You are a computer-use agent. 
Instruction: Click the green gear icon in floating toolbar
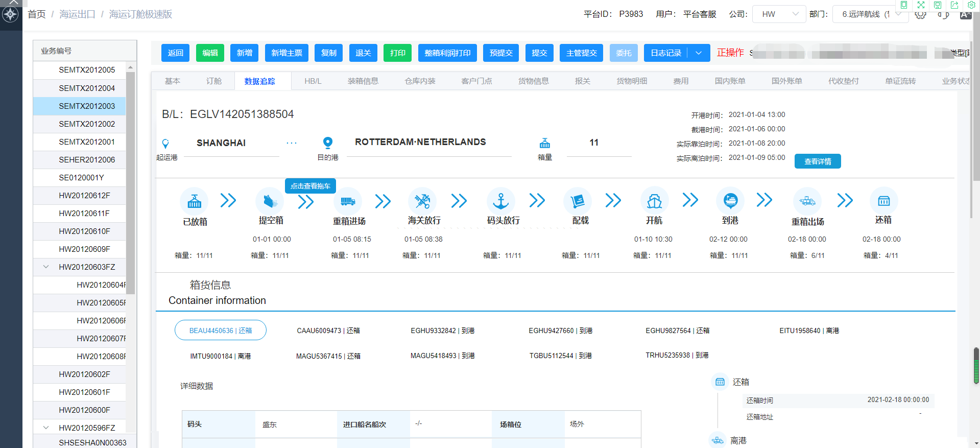(x=971, y=5)
